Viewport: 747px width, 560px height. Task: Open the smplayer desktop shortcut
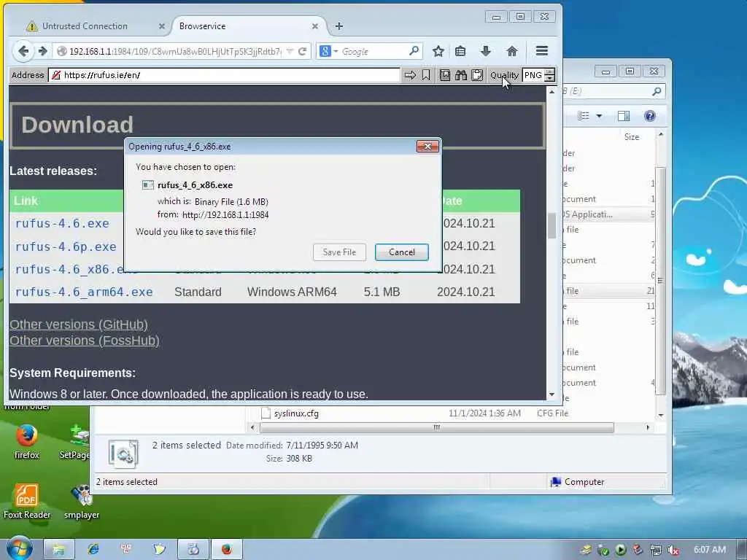82,501
